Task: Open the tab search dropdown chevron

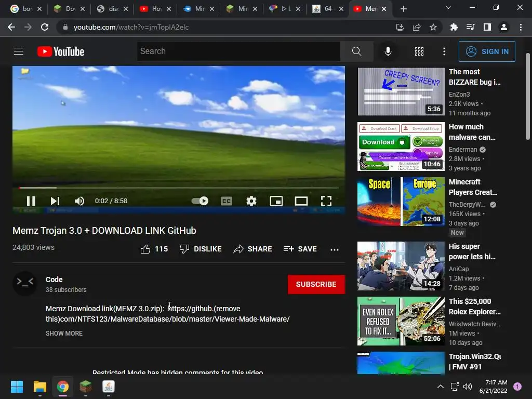Action: pyautogui.click(x=448, y=7)
